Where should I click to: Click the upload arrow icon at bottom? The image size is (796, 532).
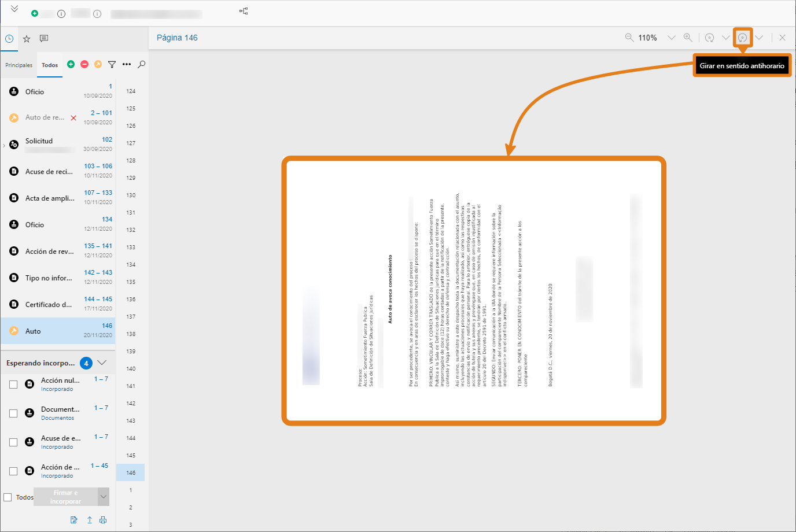(90, 520)
